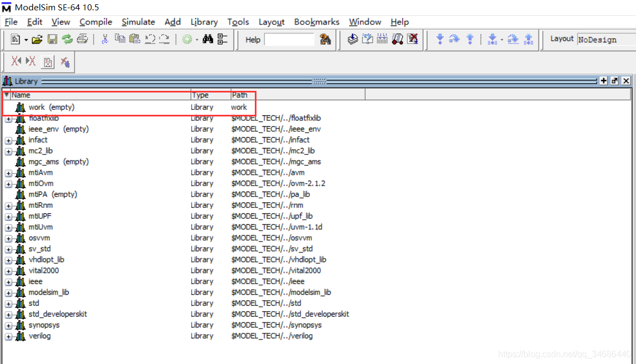
Task: Click the Save floppy-disk icon
Action: (52, 39)
